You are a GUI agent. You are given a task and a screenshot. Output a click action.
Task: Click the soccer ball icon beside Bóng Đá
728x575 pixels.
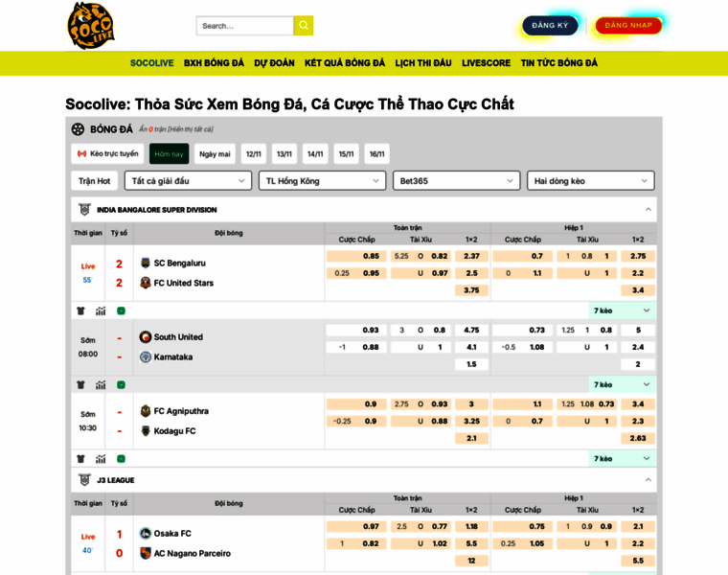pyautogui.click(x=78, y=129)
